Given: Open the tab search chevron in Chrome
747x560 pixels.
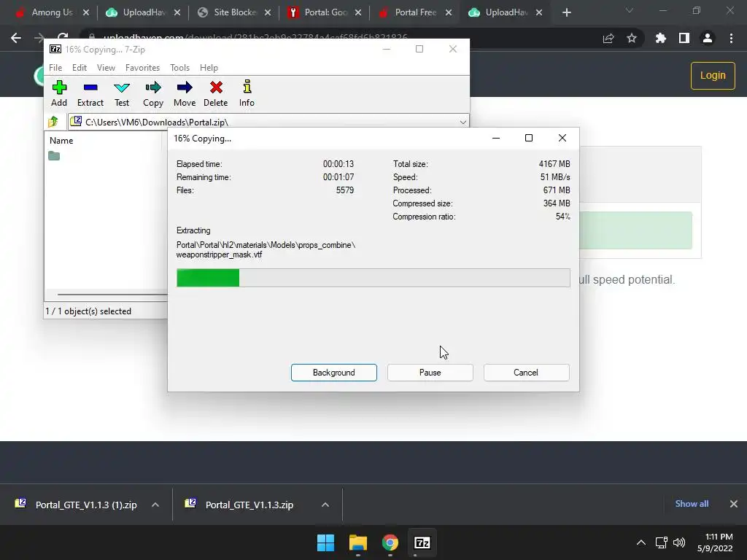Looking at the screenshot, I should (x=630, y=10).
